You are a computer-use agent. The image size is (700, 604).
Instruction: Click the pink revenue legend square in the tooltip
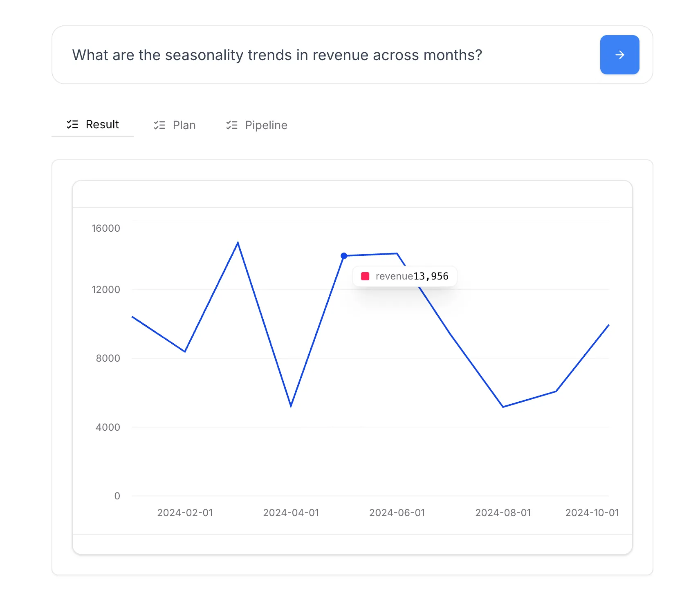(x=366, y=276)
